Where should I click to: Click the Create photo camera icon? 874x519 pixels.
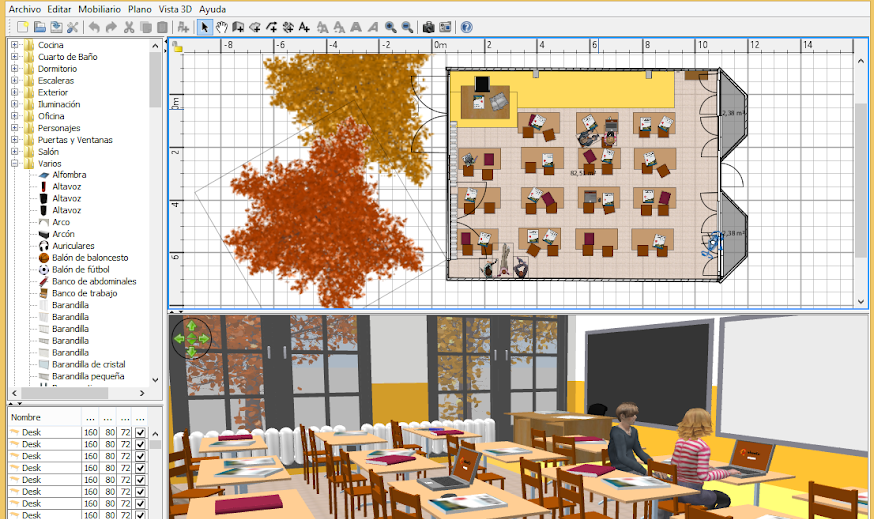428,27
